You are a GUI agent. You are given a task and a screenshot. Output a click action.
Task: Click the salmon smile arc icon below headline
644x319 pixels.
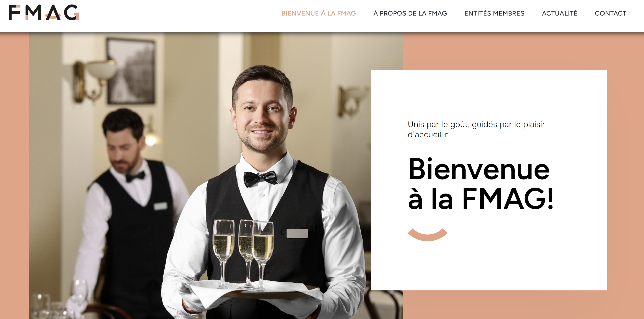tap(427, 235)
